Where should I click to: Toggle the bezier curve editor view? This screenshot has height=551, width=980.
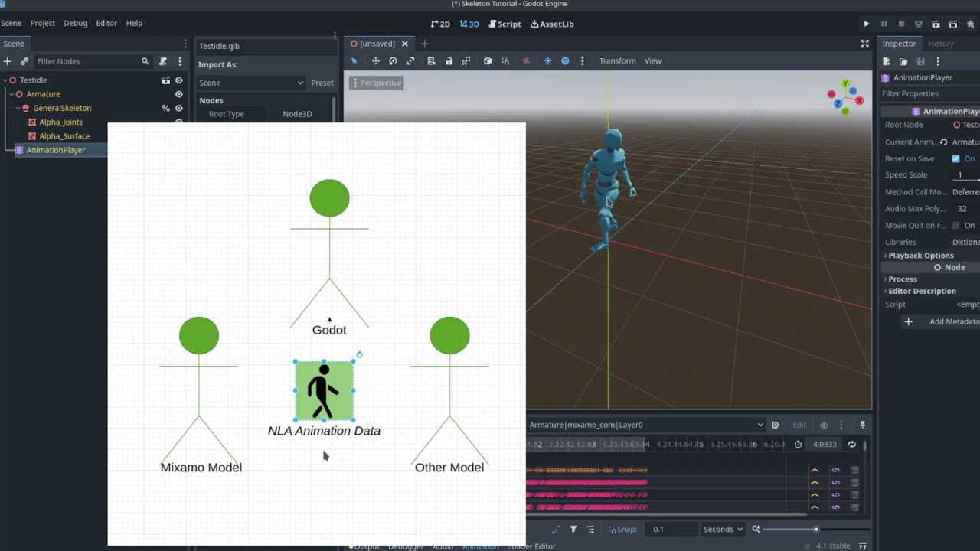556,529
